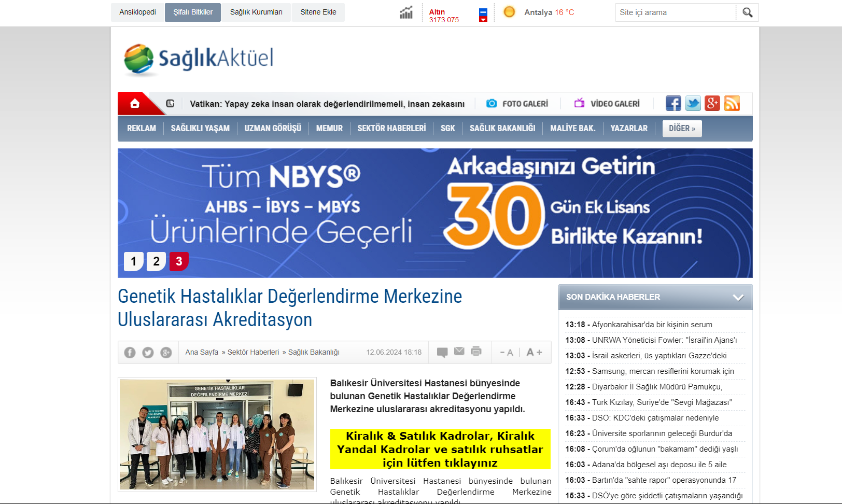Viewport: 842px width, 504px height.
Task: Open the 16:43 Türk Kızılay news item
Action: click(649, 402)
